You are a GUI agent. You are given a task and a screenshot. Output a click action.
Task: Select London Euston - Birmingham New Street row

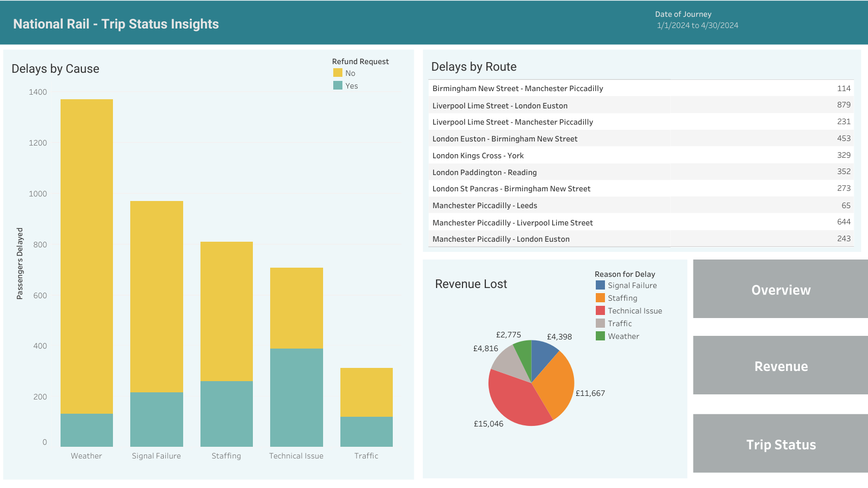(641, 138)
